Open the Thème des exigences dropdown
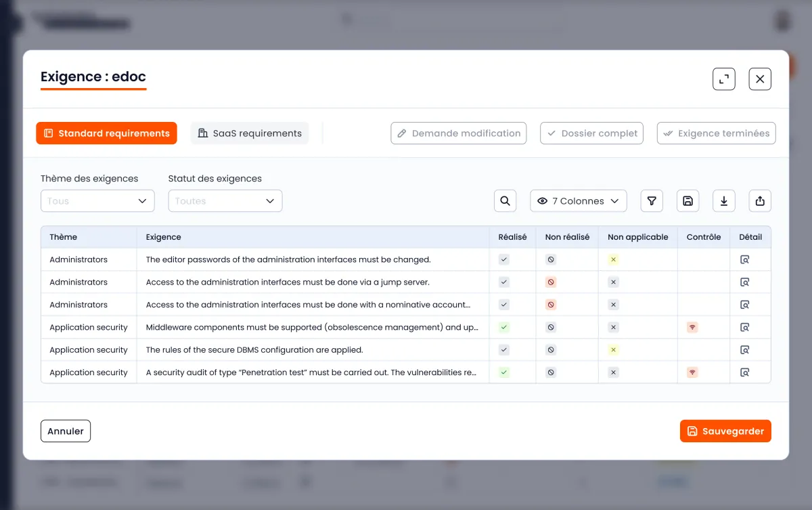The image size is (812, 510). (97, 201)
